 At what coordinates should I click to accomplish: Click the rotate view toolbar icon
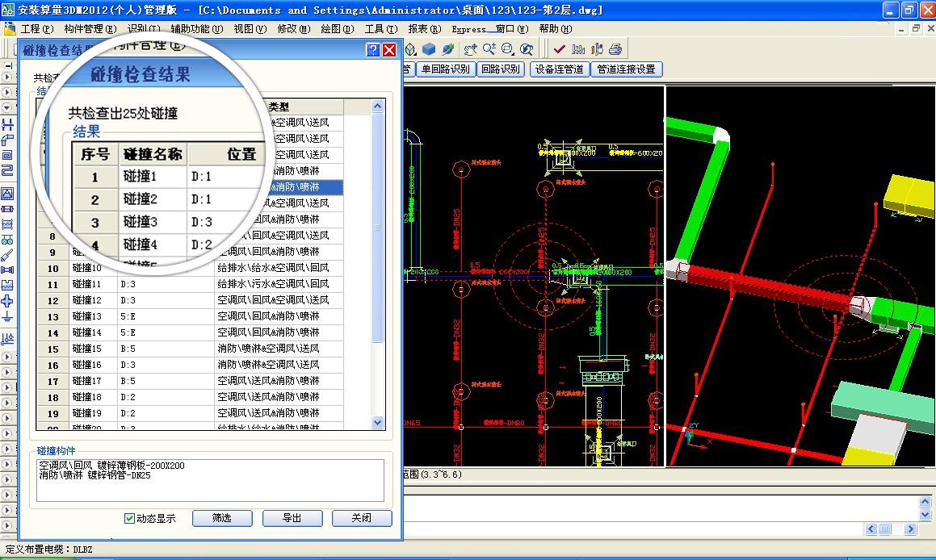tap(528, 49)
